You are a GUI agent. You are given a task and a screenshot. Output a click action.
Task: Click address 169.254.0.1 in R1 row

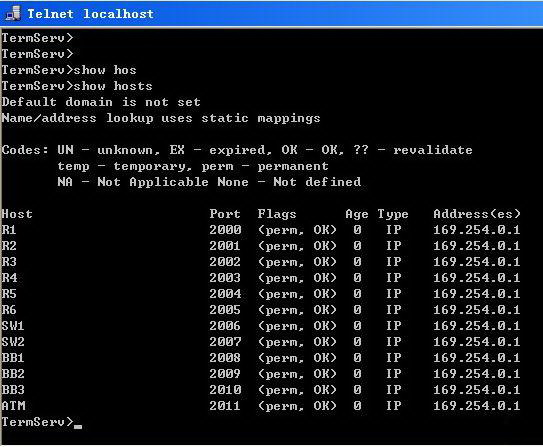tap(477, 230)
